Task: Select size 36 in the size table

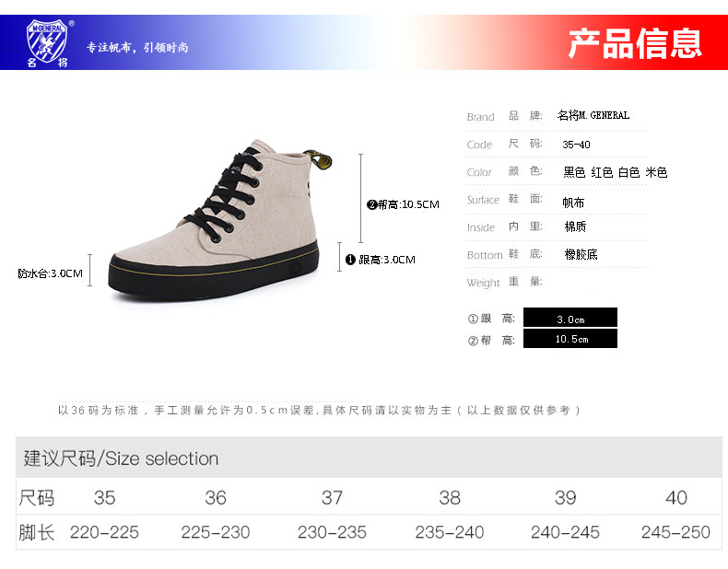Action: click(216, 497)
